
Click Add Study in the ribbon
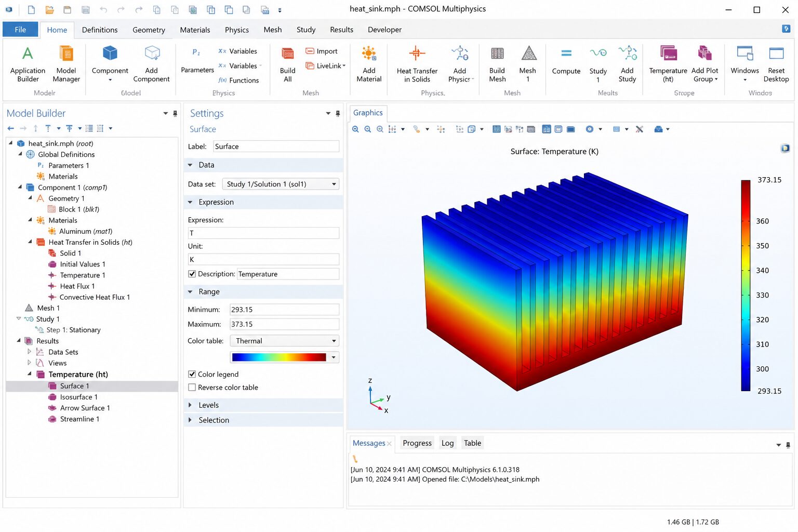[627, 64]
